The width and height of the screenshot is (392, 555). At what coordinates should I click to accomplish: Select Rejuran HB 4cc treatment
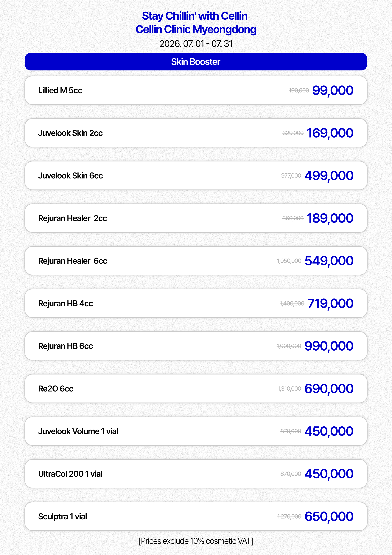pyautogui.click(x=196, y=303)
